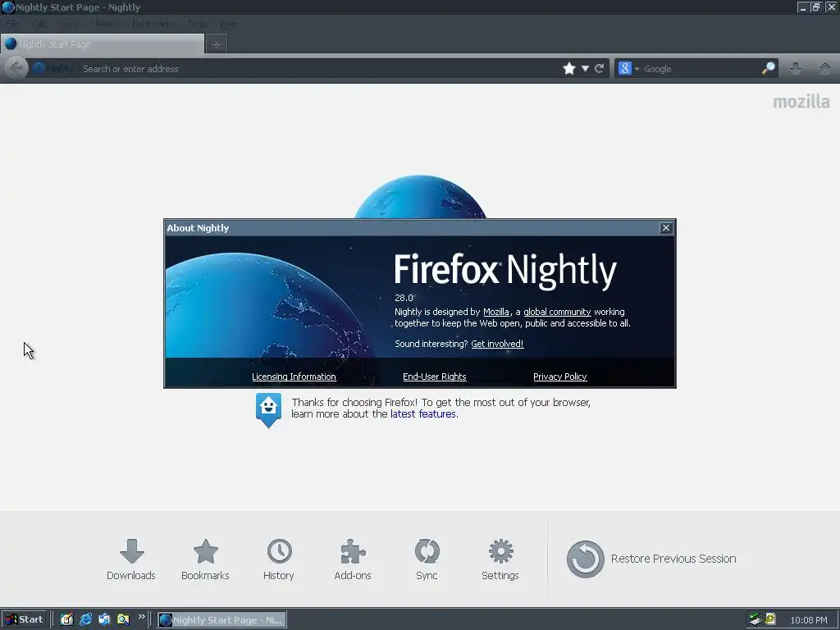
Task: Click the yellow system tray icon
Action: [x=770, y=619]
